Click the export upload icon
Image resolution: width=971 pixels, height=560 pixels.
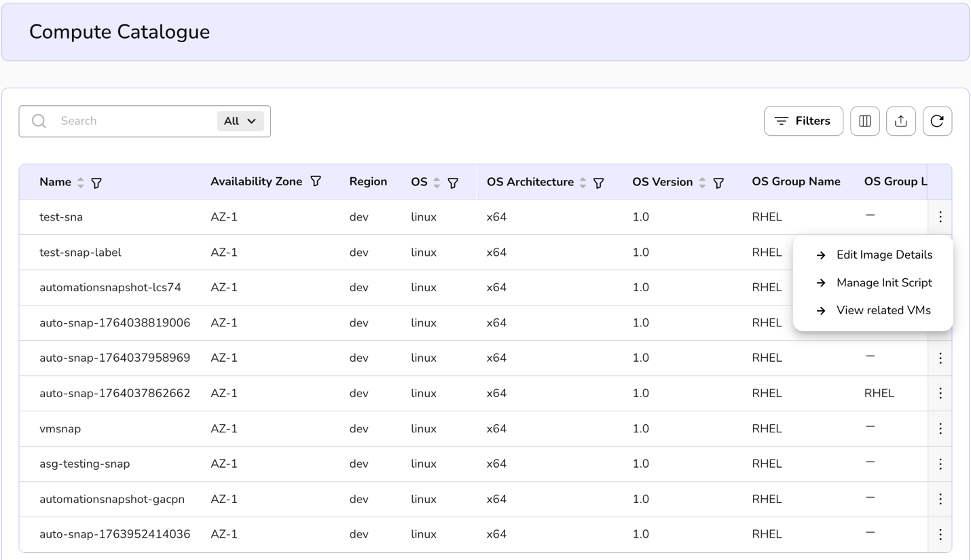tap(900, 121)
